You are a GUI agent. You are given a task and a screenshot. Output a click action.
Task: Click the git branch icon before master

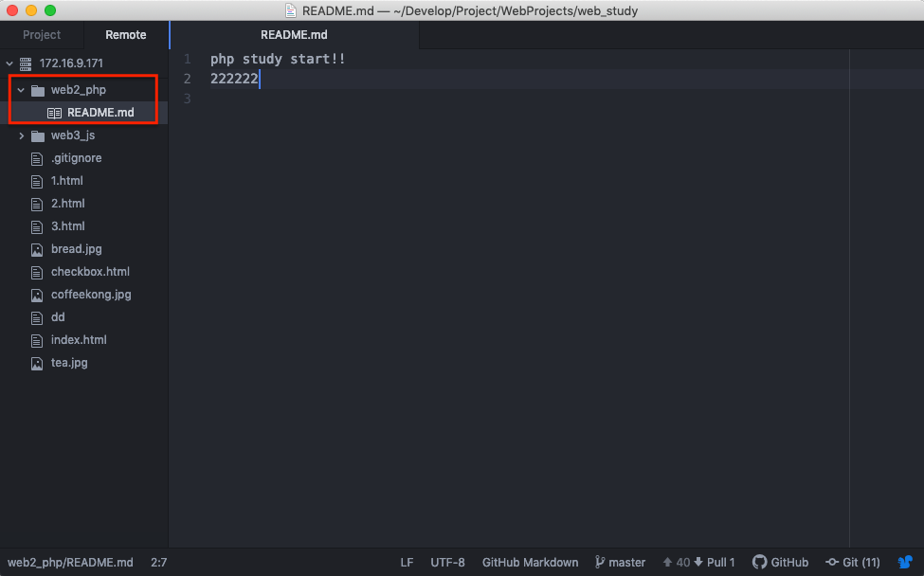coord(600,562)
